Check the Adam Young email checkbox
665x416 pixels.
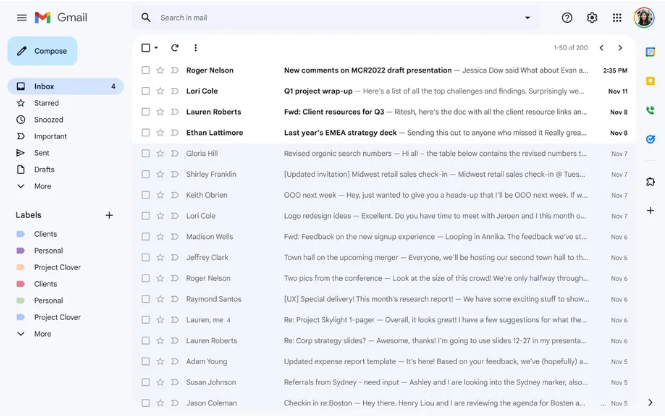pos(145,361)
